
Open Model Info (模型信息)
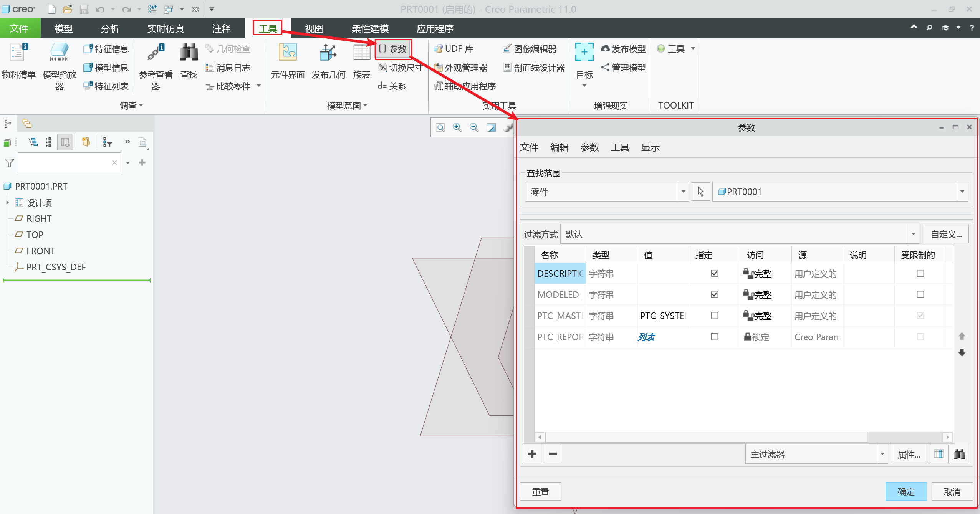pos(106,68)
